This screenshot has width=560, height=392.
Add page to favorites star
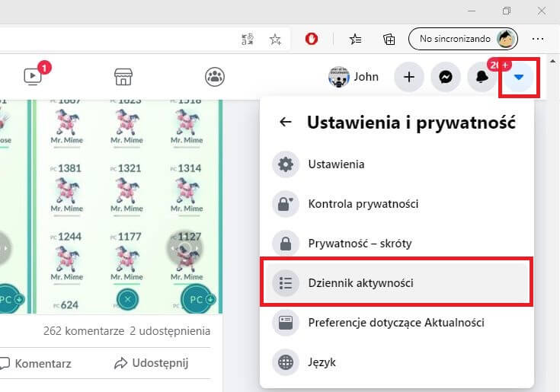(x=275, y=39)
